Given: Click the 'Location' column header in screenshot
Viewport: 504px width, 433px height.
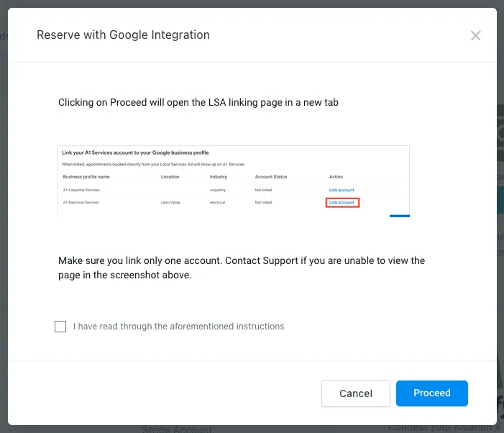Looking at the screenshot, I should pos(170,177).
